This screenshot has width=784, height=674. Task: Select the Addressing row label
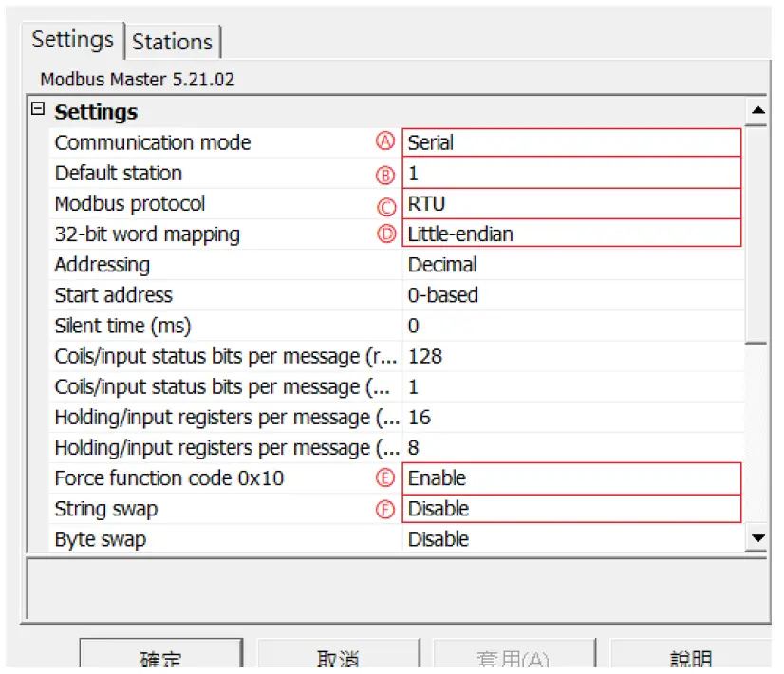[103, 265]
